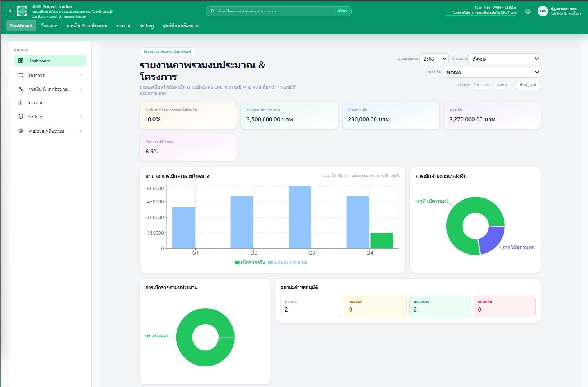Click the โครงการ list icon in sidebar

point(21,75)
